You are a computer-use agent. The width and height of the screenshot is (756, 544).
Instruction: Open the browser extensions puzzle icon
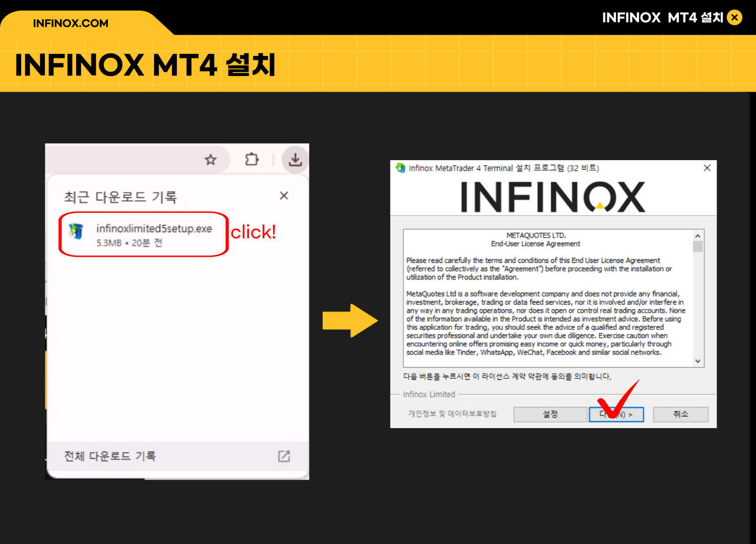[x=251, y=160]
